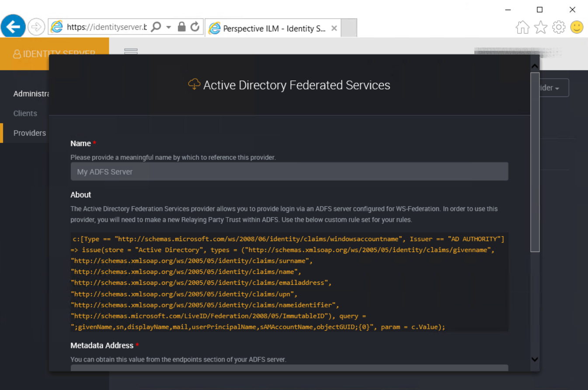This screenshot has height=390, width=588.
Task: Click the My ADFS Server name field
Action: point(289,172)
